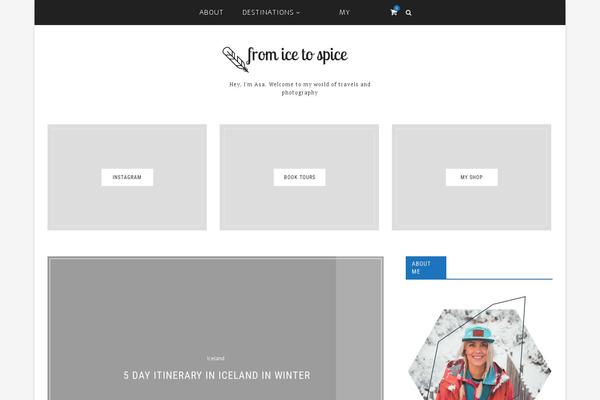Open the Iceland category link

[x=215, y=358]
